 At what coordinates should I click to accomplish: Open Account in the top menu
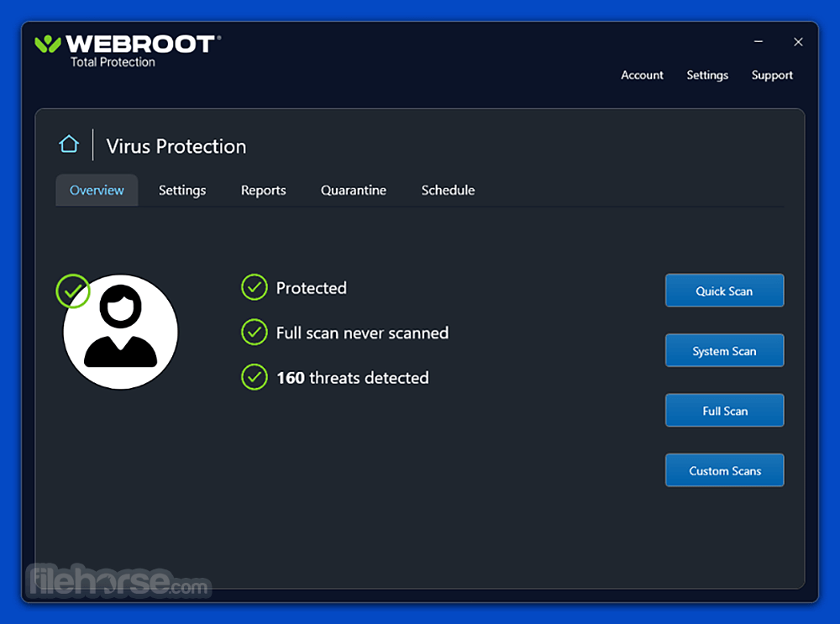coord(642,75)
